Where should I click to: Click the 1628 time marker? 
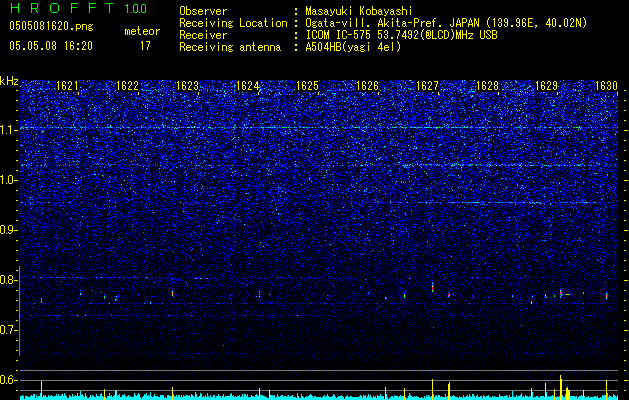click(487, 86)
